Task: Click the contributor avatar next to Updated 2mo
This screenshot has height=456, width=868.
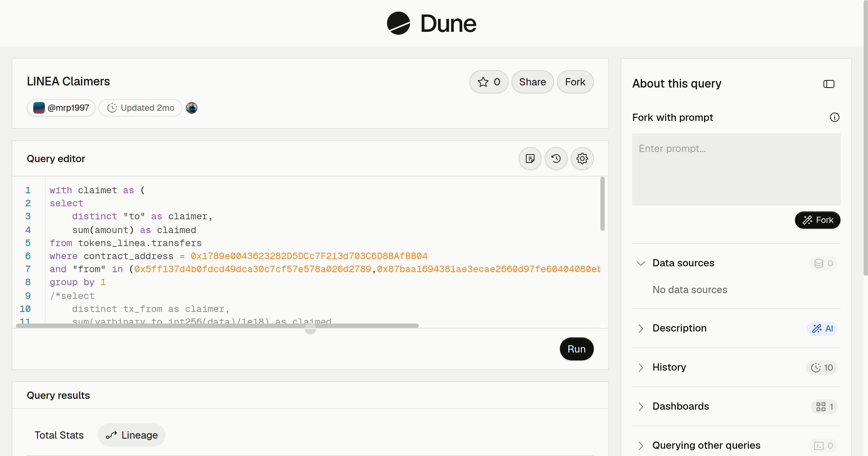Action: click(x=192, y=108)
